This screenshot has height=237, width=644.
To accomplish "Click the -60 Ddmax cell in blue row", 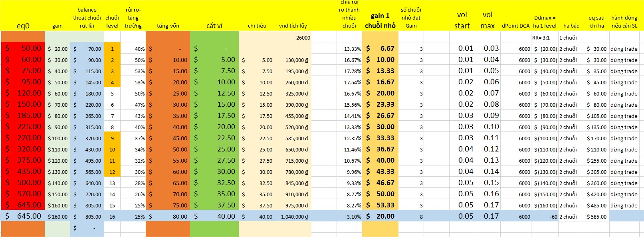I will tap(544, 217).
